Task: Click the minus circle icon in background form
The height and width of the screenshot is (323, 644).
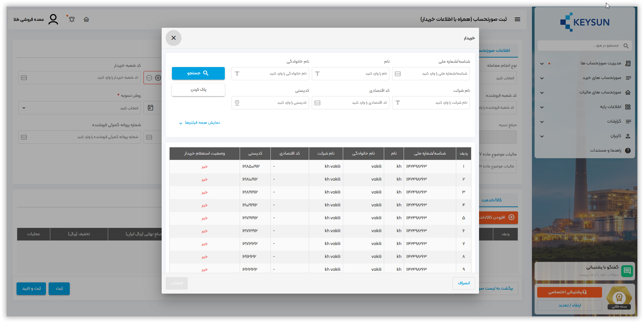Action: tap(149, 78)
